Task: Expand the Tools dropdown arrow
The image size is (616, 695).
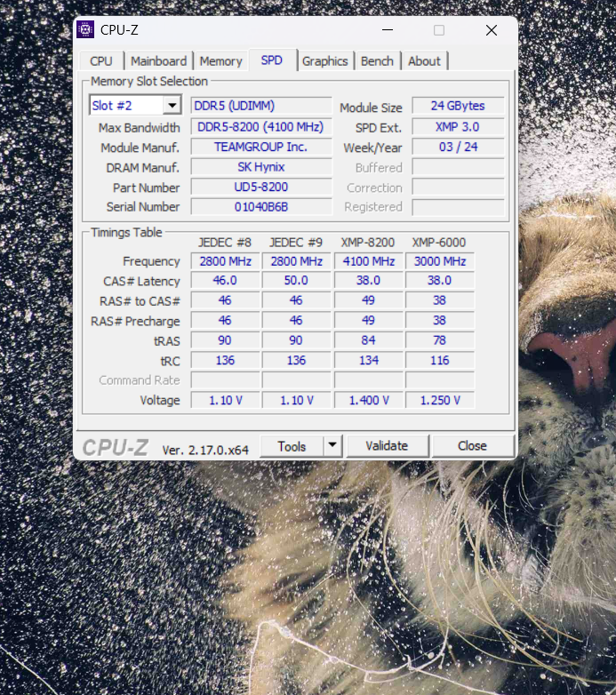Action: click(x=332, y=446)
